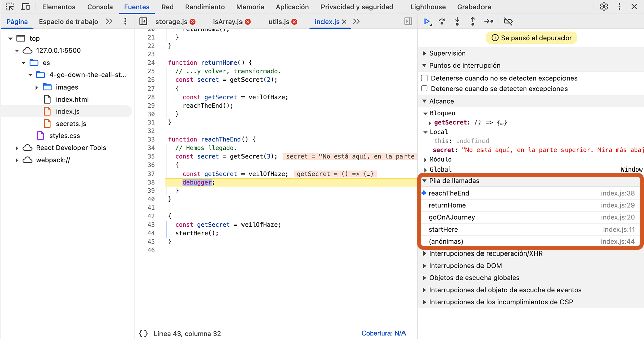Close the utils.js tab

click(294, 22)
